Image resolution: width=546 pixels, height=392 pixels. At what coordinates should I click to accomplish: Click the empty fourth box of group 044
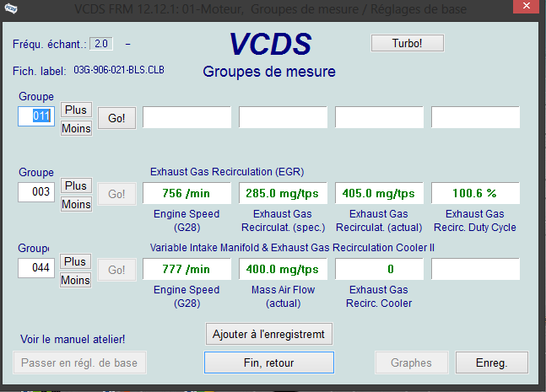(475, 269)
